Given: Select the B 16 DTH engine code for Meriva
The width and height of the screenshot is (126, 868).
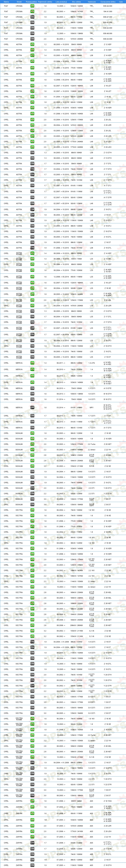Looking at the screenshot, I should (107, 394).
